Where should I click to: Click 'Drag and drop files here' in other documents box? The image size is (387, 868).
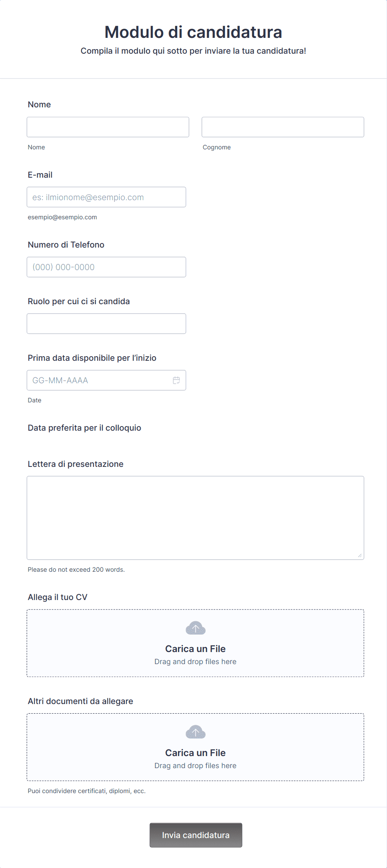(x=195, y=766)
